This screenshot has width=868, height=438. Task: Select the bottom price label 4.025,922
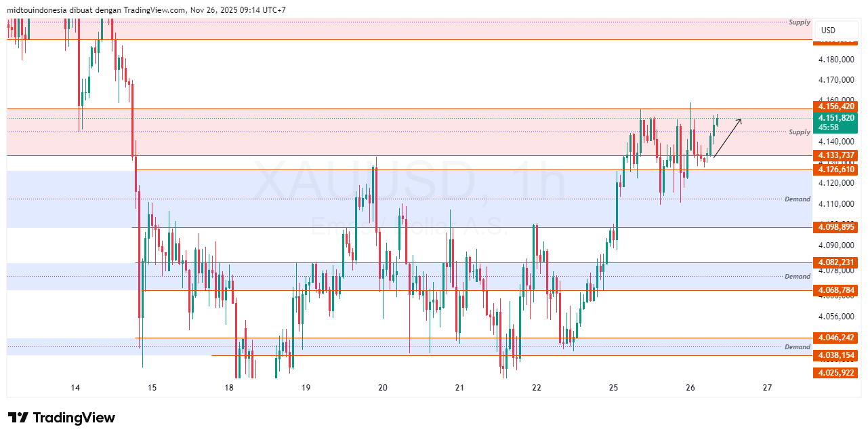(835, 373)
